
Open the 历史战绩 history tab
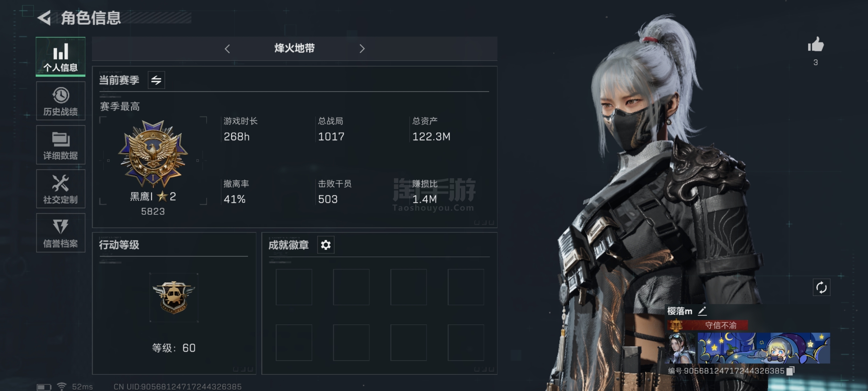(x=61, y=101)
